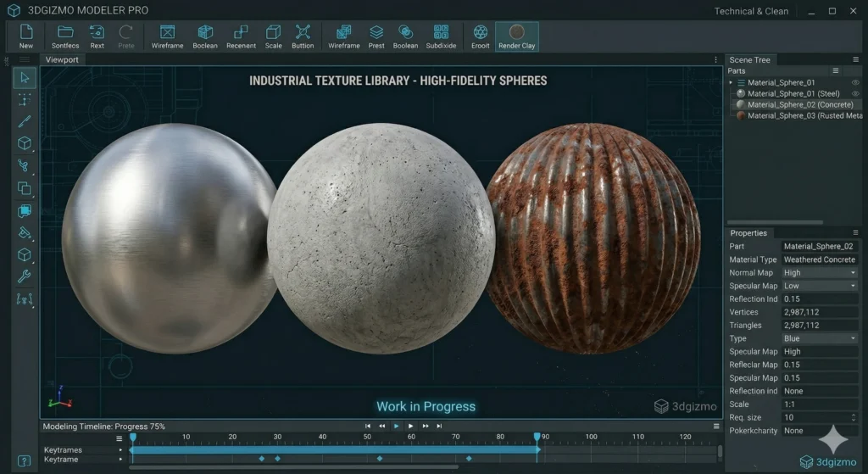Toggle eye icon for Material_Sphere_01 group
Image resolution: width=868 pixels, height=474 pixels.
point(855,82)
